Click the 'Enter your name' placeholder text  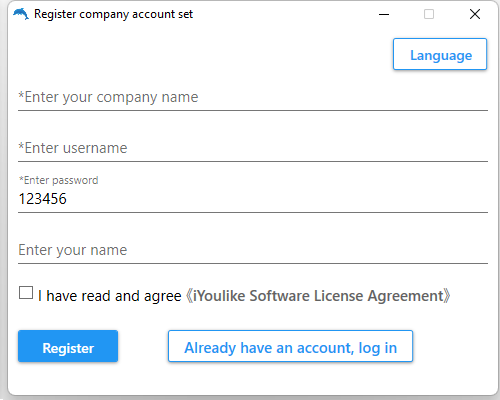click(73, 250)
